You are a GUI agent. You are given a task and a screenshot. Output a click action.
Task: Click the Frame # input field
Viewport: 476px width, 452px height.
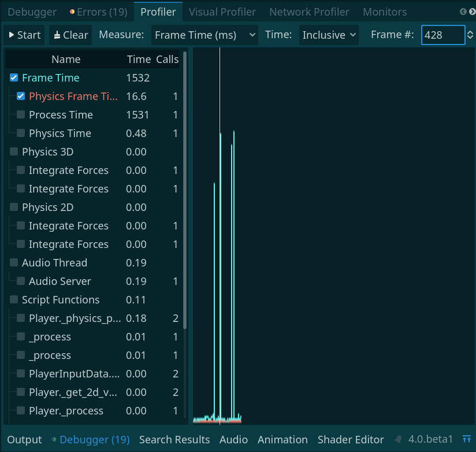[443, 35]
